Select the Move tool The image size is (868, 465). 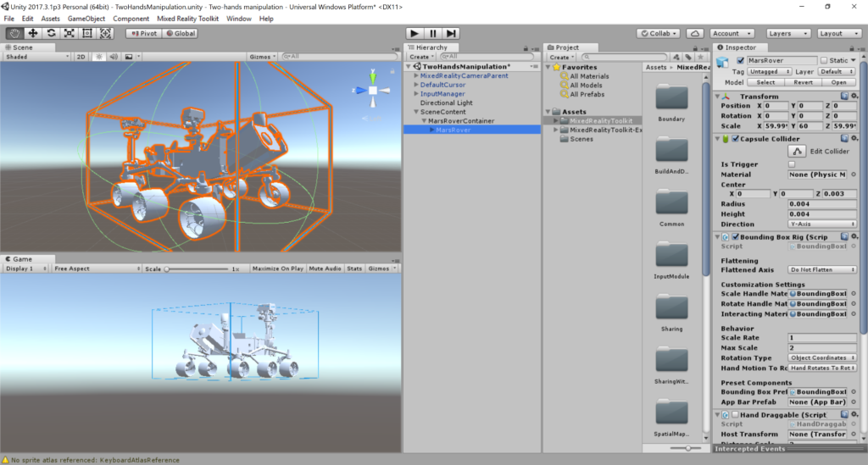click(33, 33)
